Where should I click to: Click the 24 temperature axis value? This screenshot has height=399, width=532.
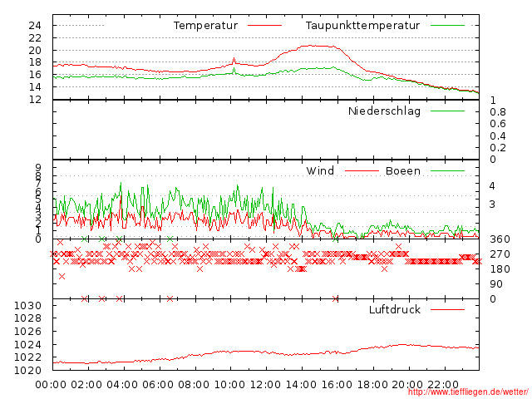click(35, 26)
